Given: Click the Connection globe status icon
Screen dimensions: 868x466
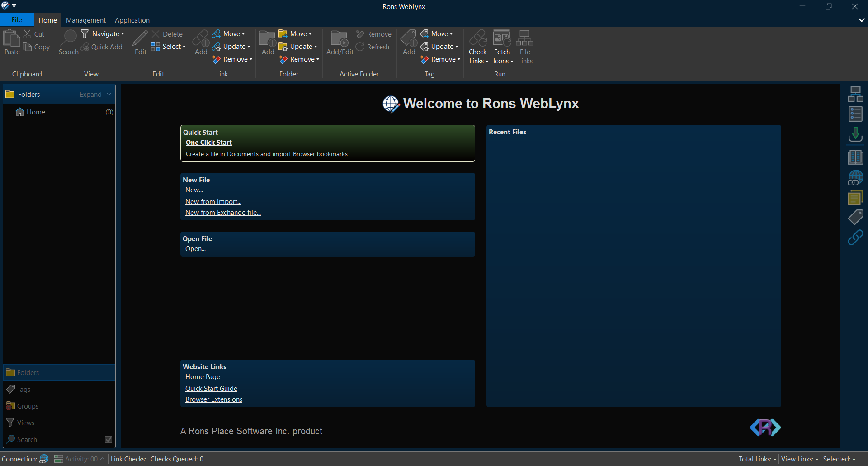Looking at the screenshot, I should pyautogui.click(x=44, y=459).
